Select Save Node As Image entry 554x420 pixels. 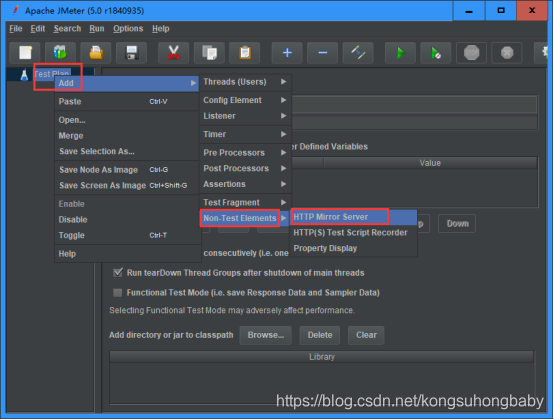(127, 170)
